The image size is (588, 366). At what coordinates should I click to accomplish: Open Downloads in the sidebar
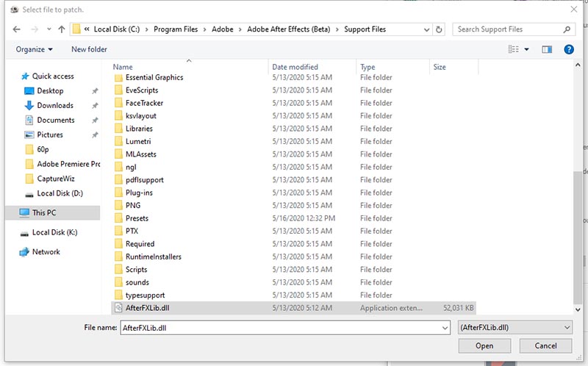pos(54,105)
